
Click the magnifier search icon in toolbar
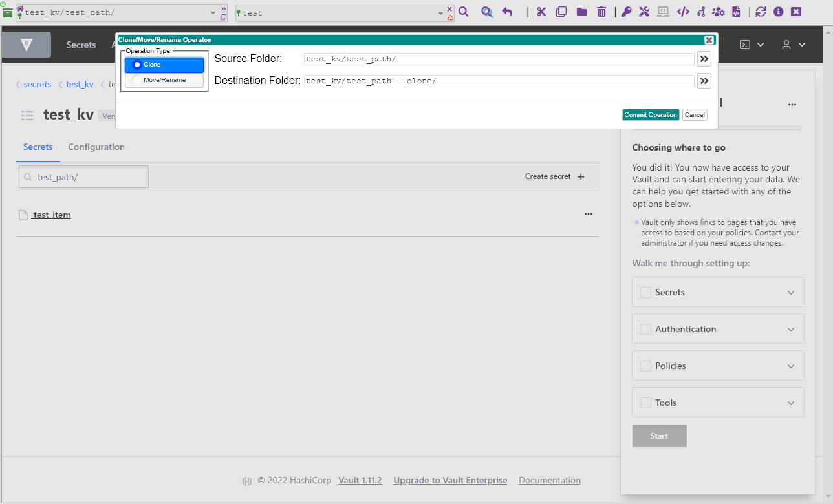point(464,12)
